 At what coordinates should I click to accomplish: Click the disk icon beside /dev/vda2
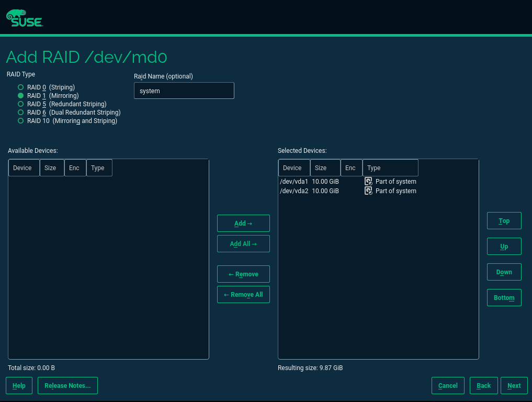pyautogui.click(x=368, y=191)
